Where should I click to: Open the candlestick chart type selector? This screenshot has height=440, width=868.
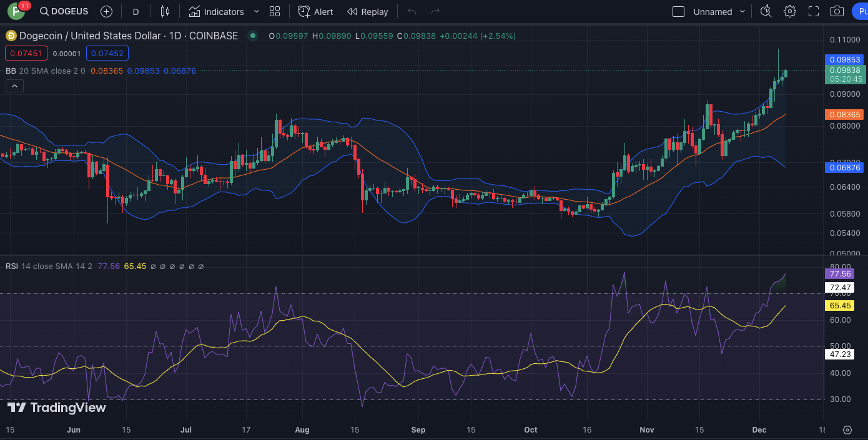165,11
